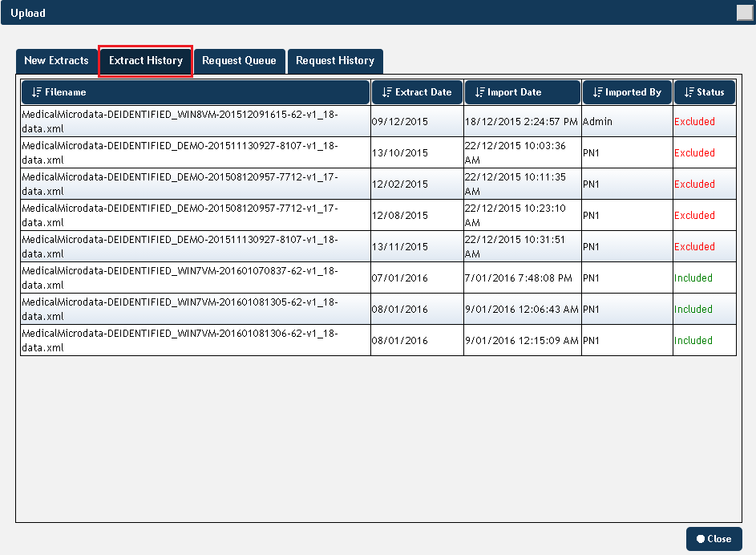756x555 pixels.
Task: Click Excluded status for WIN8VM row
Action: [x=694, y=122]
